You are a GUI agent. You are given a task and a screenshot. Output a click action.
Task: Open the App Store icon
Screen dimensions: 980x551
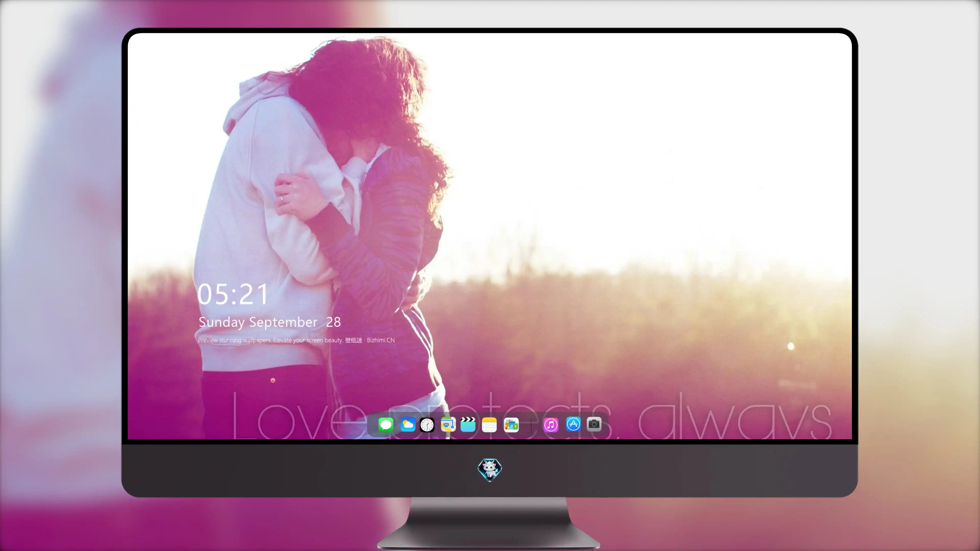click(x=573, y=424)
